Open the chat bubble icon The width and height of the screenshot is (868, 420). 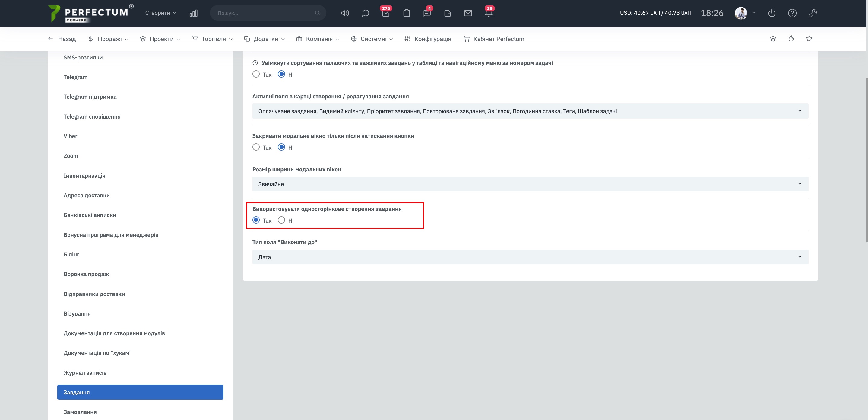pyautogui.click(x=365, y=14)
